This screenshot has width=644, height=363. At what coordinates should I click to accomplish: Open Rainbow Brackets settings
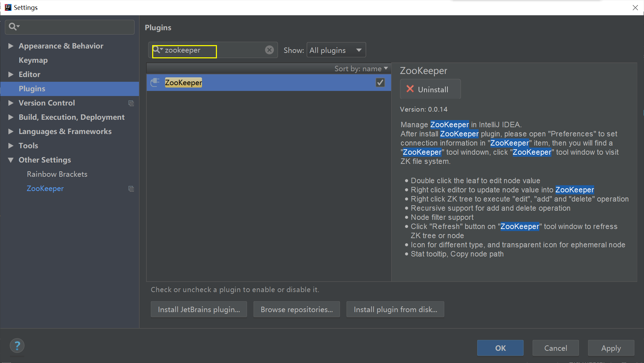pyautogui.click(x=57, y=174)
